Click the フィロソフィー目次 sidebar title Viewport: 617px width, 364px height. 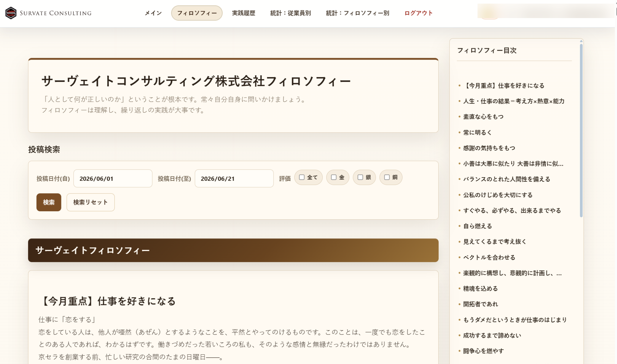pos(487,50)
